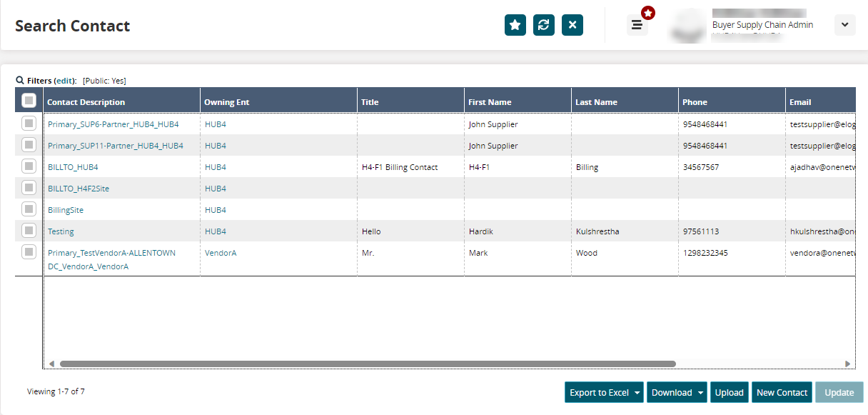Click the VendorA owning enterprise link
Image resolution: width=868 pixels, height=415 pixels.
(x=221, y=253)
